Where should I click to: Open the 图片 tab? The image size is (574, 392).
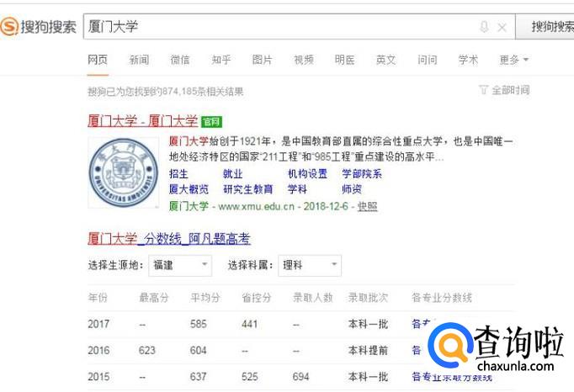[x=263, y=60]
